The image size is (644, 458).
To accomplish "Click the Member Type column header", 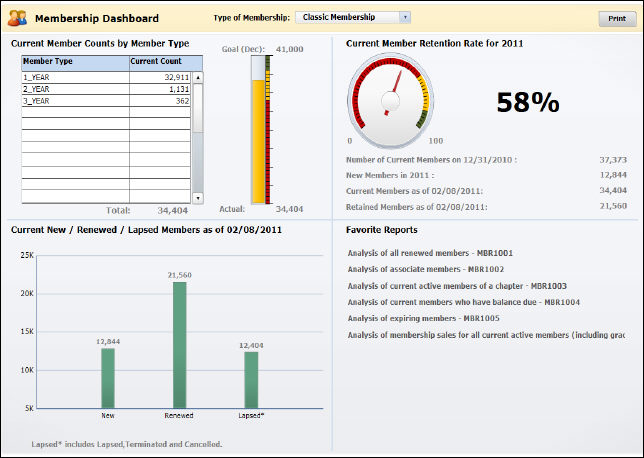I will 75,62.
